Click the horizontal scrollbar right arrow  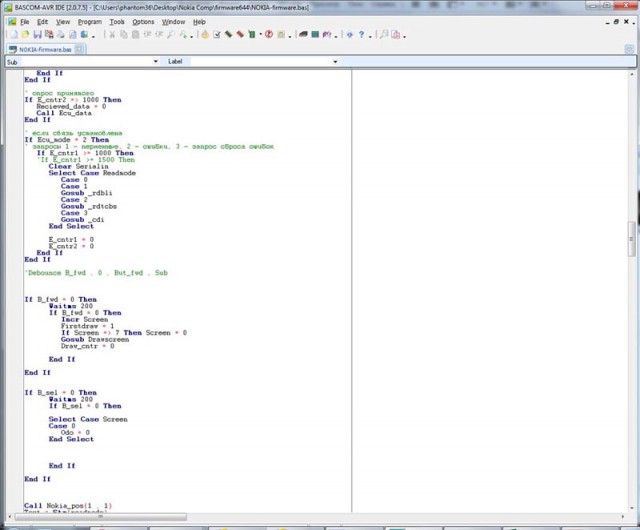click(x=623, y=517)
